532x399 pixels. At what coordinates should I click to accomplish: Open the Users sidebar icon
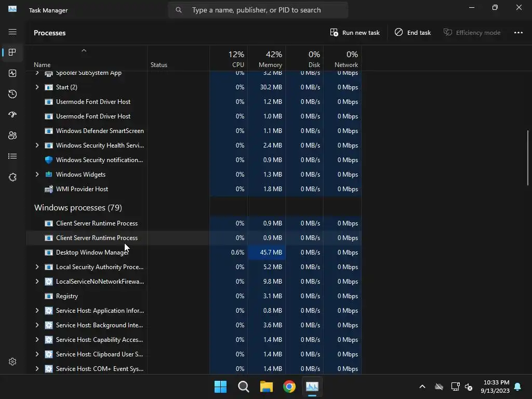pyautogui.click(x=12, y=136)
